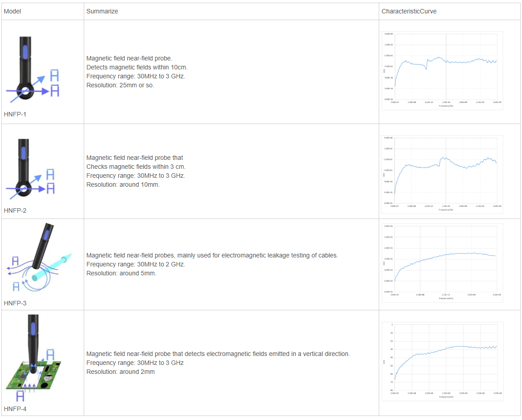Select the HNFP-1 model name label
The image size is (522, 420).
(15, 114)
